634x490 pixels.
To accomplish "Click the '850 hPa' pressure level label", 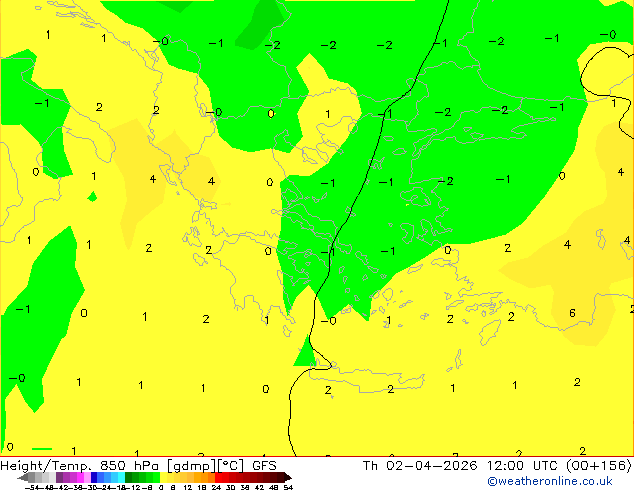I will 129,466.
